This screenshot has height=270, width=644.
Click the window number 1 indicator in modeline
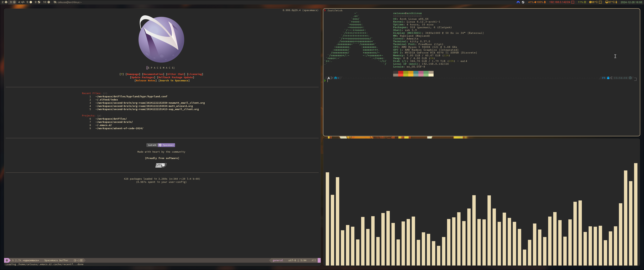pos(7,260)
